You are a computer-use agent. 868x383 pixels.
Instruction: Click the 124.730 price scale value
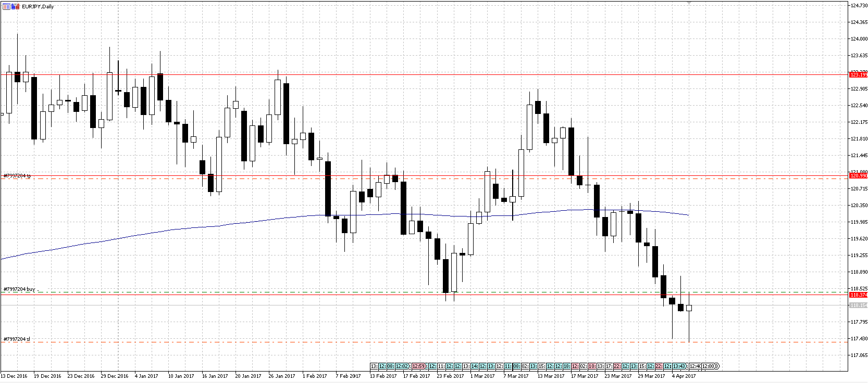[859, 5]
